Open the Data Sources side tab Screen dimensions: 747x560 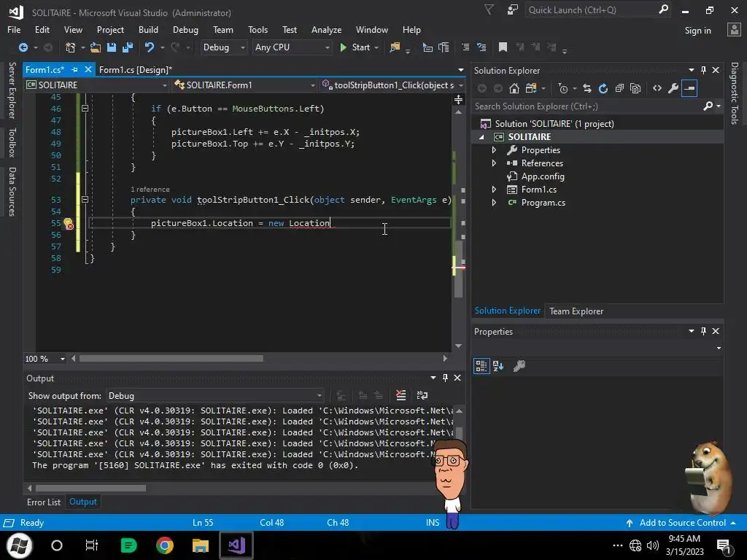point(12,192)
